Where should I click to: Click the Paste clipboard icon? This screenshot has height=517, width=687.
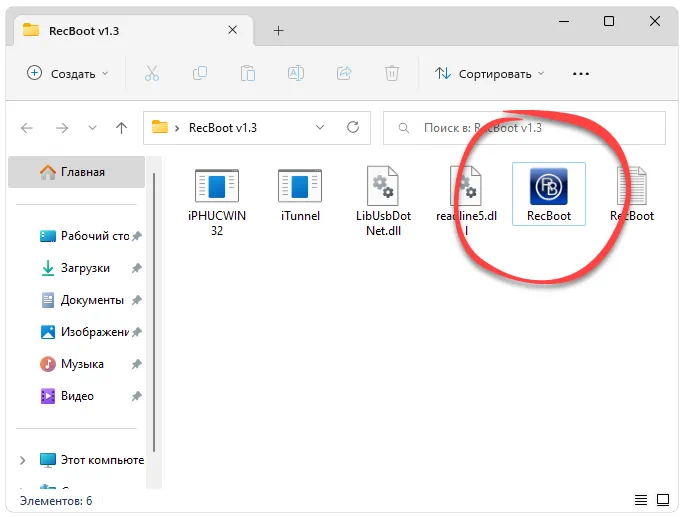[x=248, y=74]
